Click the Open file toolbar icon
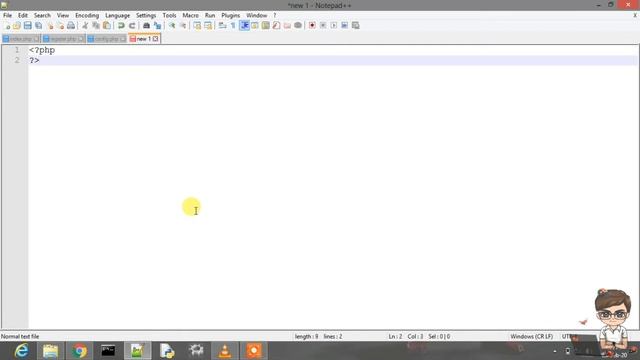Image resolution: width=640 pixels, height=360 pixels. (17, 25)
